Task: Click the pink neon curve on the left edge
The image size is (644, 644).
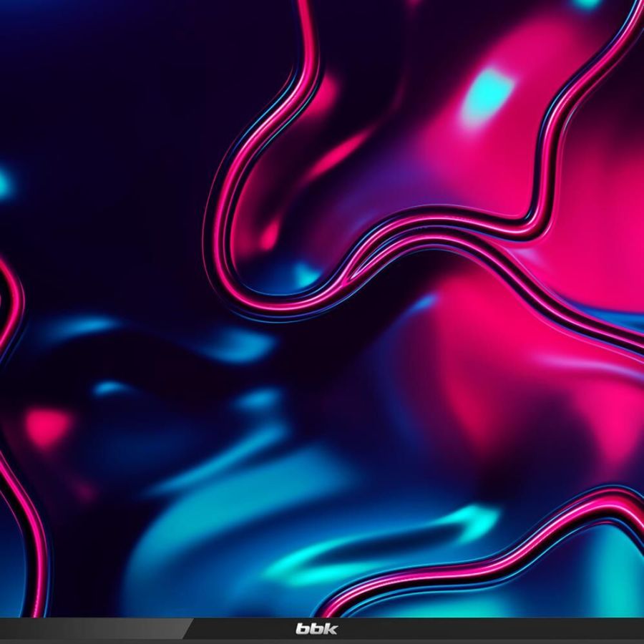Action: (13, 301)
